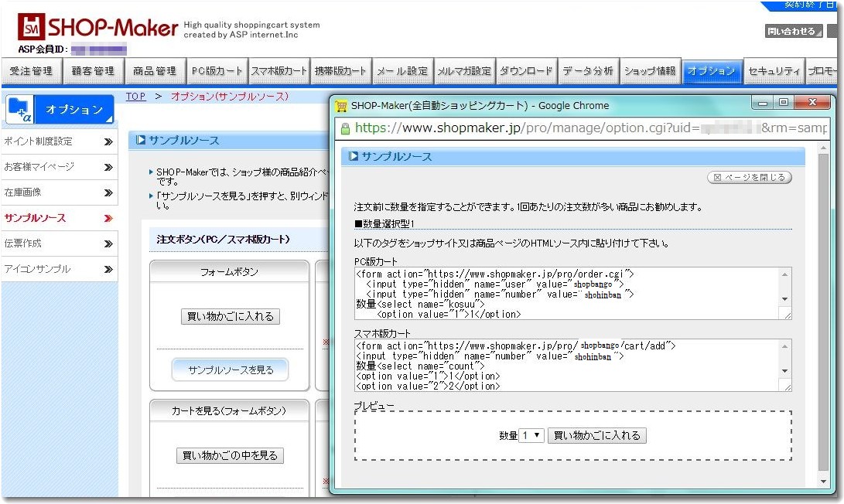Open the TOP breadcrumb link
This screenshot has height=504, width=844.
(135, 96)
